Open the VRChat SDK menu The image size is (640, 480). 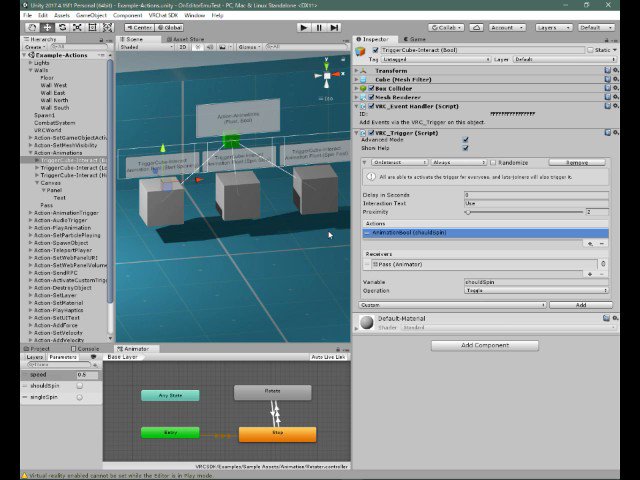[x=163, y=15]
